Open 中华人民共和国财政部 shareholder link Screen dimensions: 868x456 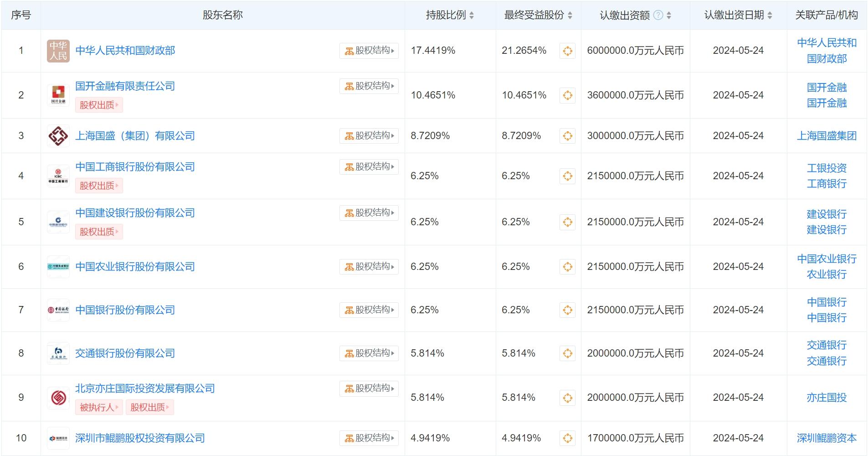click(x=125, y=51)
